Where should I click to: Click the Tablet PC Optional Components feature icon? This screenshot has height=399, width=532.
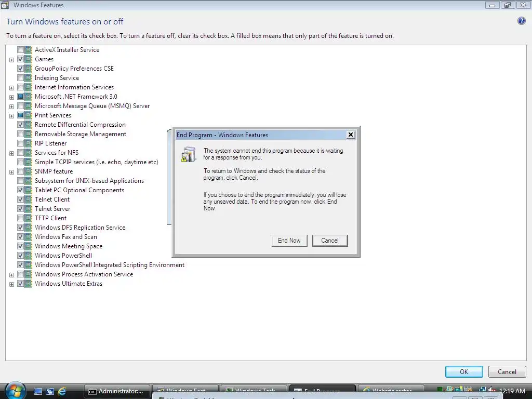(29, 190)
